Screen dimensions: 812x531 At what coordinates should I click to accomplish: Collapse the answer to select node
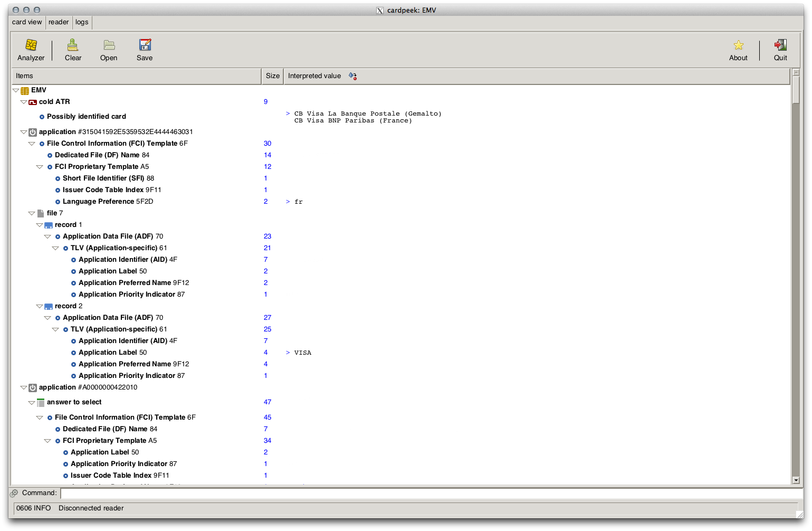(x=32, y=402)
